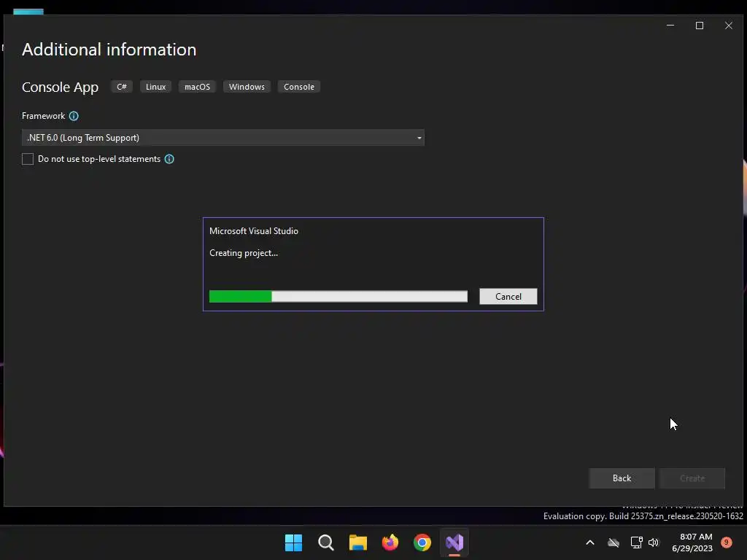
Task: Launch File Explorer from taskbar
Action: coord(357,542)
